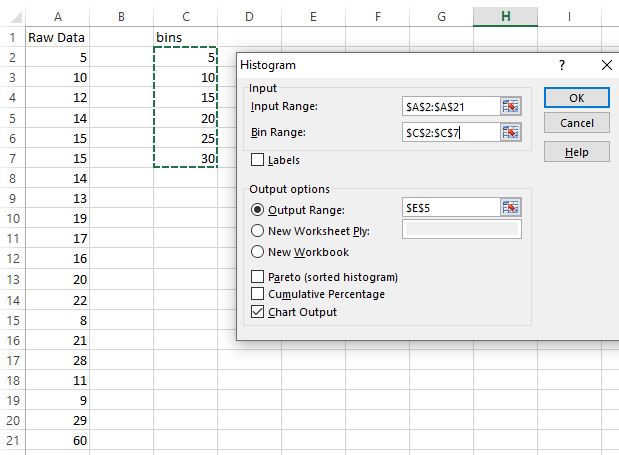The height and width of the screenshot is (455, 619).
Task: Select bin cell C7 with 30
Action: tap(186, 158)
